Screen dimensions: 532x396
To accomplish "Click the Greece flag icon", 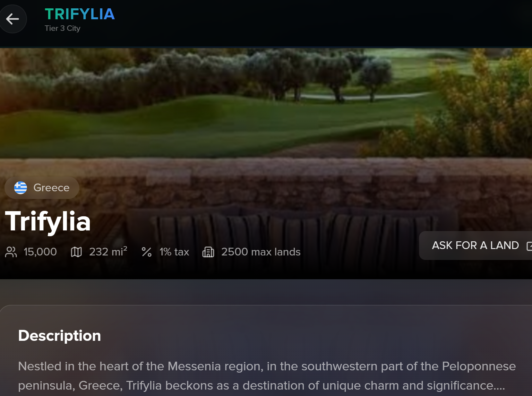I will point(21,188).
